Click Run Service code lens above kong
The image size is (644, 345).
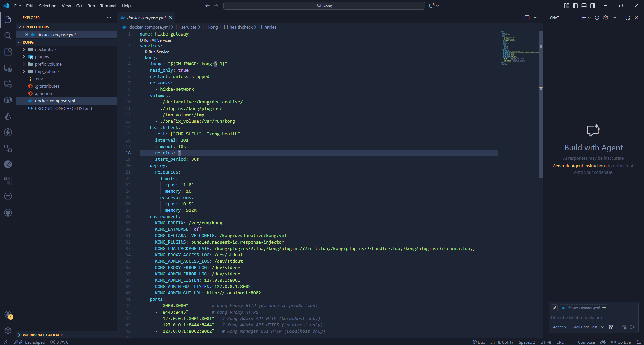pos(157,52)
